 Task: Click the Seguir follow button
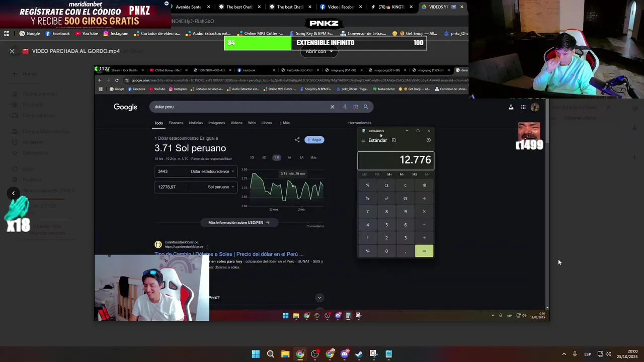(x=314, y=140)
